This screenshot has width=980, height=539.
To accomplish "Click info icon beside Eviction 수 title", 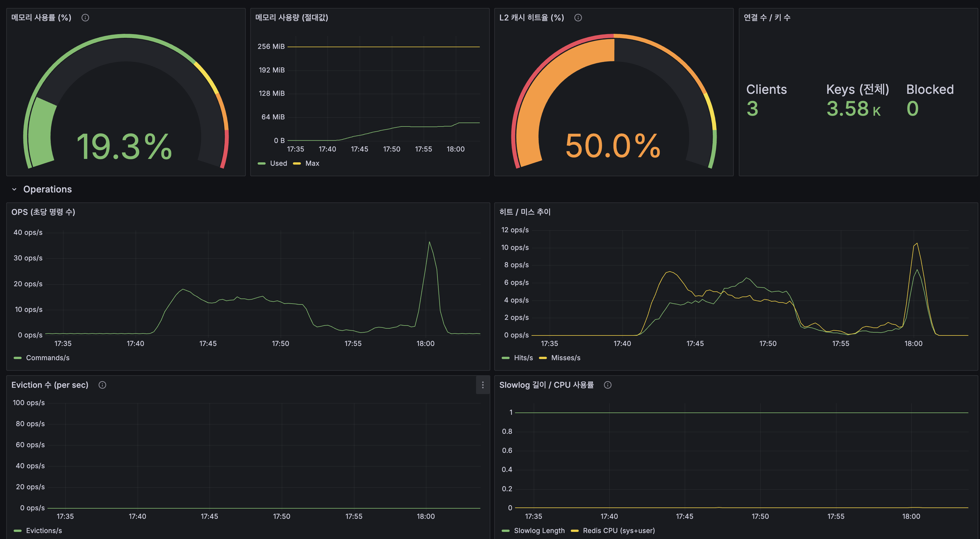I will click(102, 385).
